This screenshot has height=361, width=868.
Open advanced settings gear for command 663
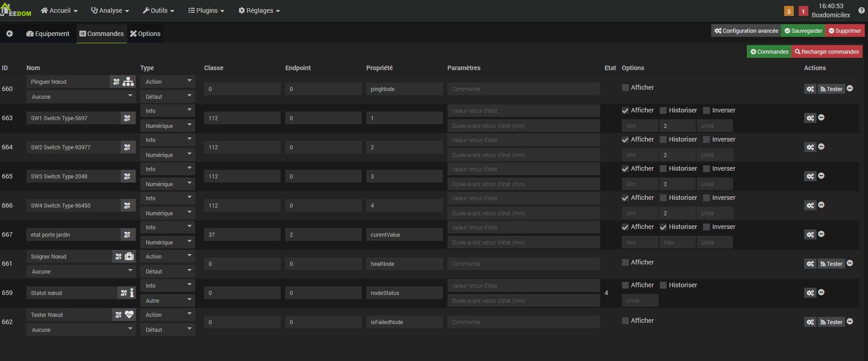pos(810,118)
